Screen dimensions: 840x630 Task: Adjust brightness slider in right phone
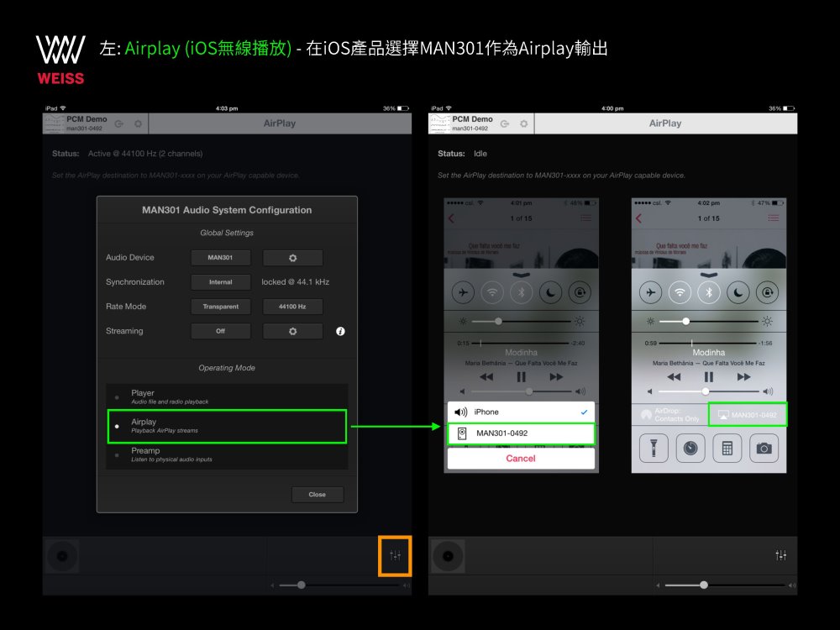709,322
